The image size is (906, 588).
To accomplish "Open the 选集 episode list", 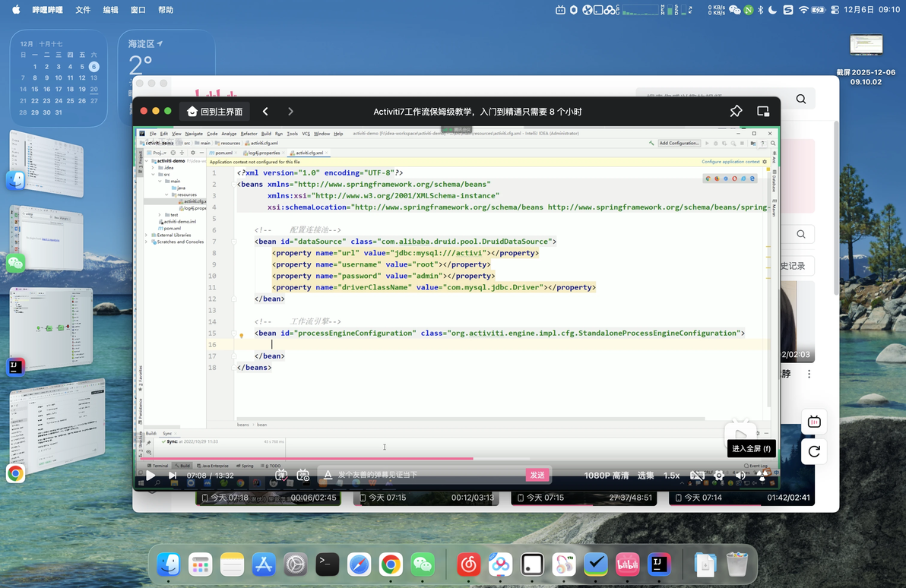I will coord(645,476).
